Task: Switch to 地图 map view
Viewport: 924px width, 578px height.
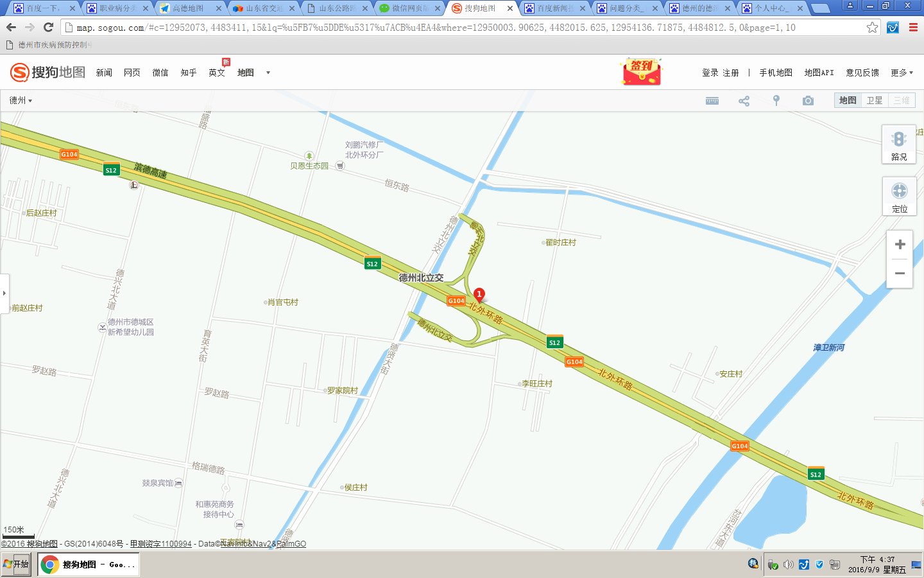Action: coord(848,100)
